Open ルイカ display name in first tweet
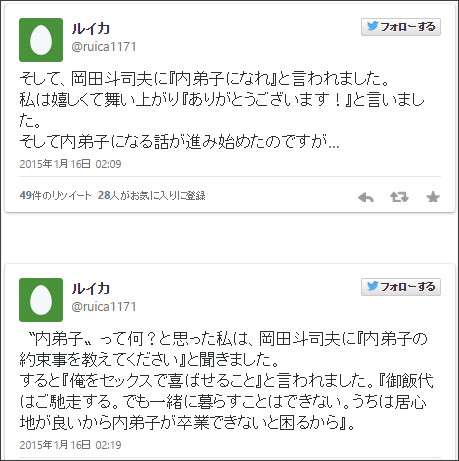The height and width of the screenshot is (461, 459). point(91,29)
